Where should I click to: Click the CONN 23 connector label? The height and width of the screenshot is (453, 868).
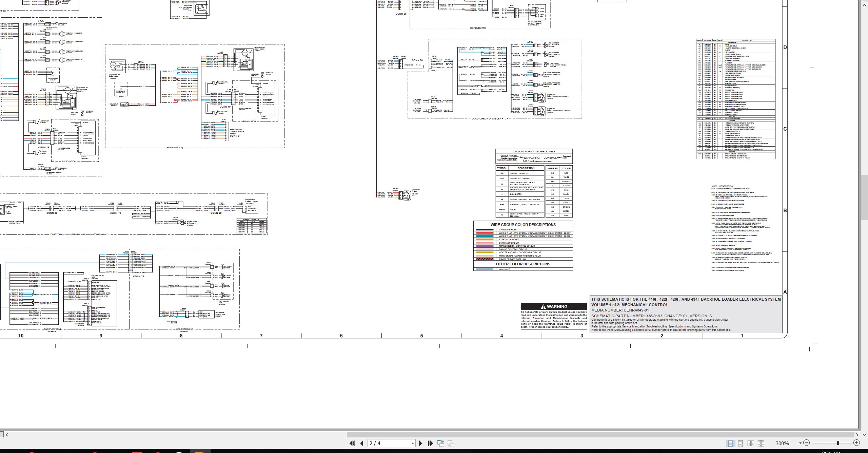tap(138, 276)
